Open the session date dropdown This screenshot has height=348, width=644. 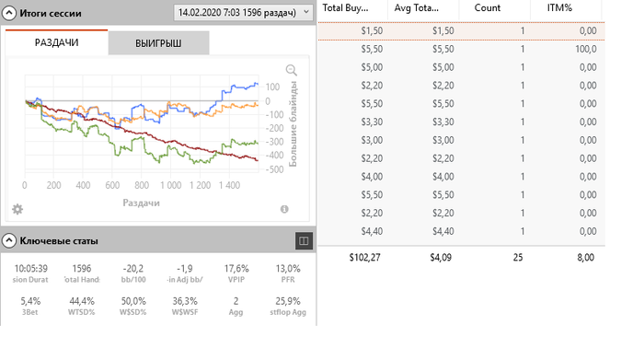(x=243, y=12)
